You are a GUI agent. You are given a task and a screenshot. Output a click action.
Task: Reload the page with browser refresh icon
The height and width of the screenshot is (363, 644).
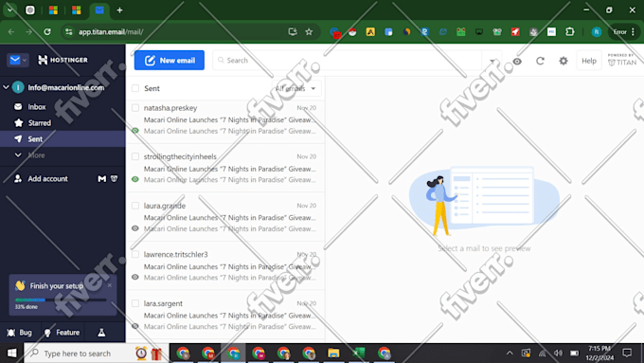point(47,32)
